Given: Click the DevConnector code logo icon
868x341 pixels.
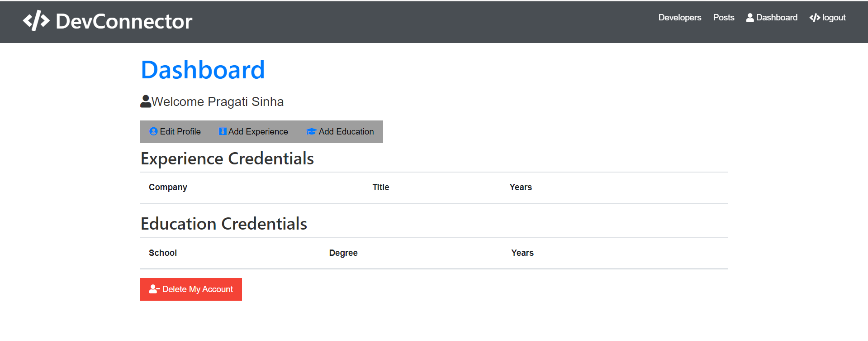Looking at the screenshot, I should point(36,21).
